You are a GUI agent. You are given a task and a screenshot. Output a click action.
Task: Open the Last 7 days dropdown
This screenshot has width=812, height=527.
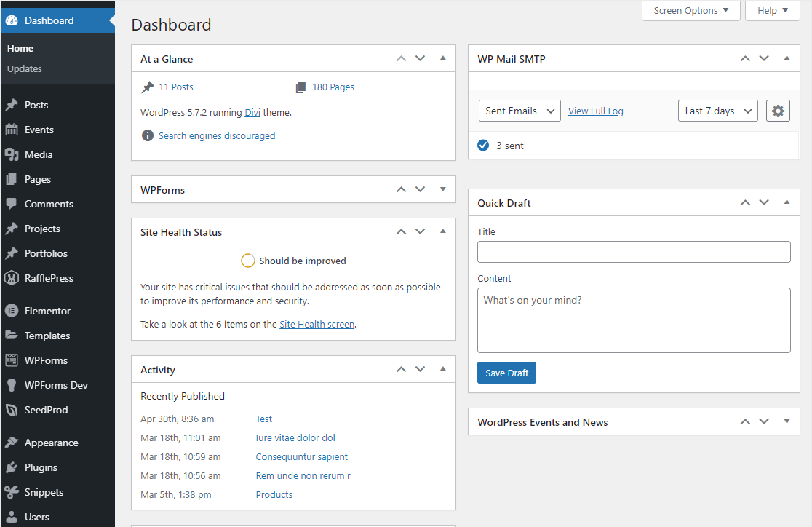[x=717, y=111]
